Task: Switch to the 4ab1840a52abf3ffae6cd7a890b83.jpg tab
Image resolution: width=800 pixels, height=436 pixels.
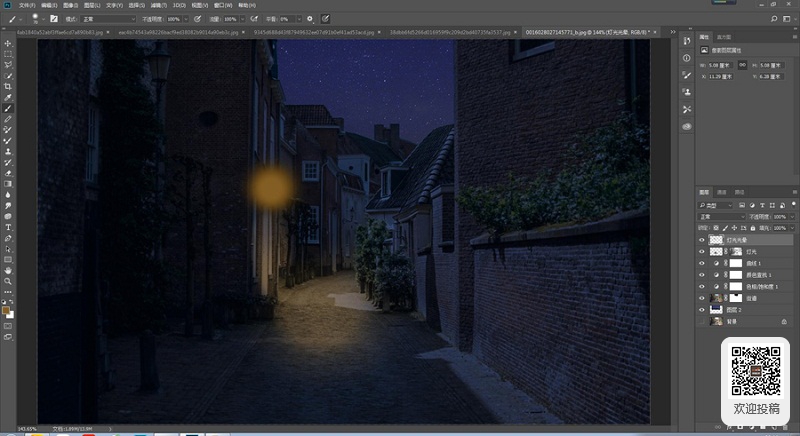Action: click(x=60, y=32)
